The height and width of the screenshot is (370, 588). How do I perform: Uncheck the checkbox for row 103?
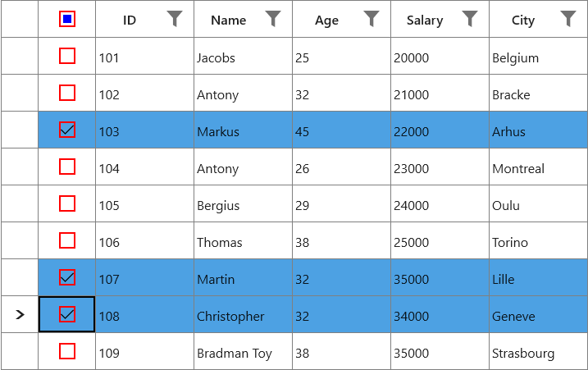(67, 130)
